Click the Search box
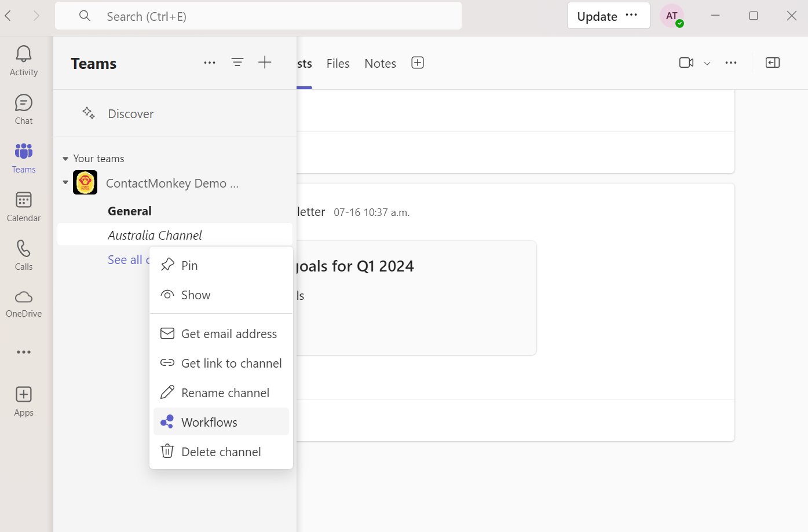808x532 pixels. [258, 16]
